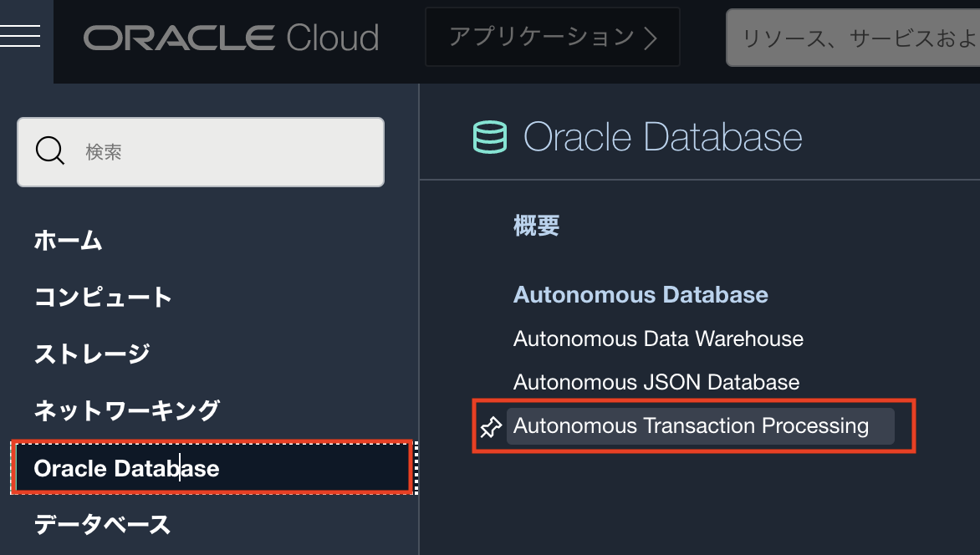980x555 pixels.
Task: Select コンピュート in the navigation menu
Action: (103, 297)
